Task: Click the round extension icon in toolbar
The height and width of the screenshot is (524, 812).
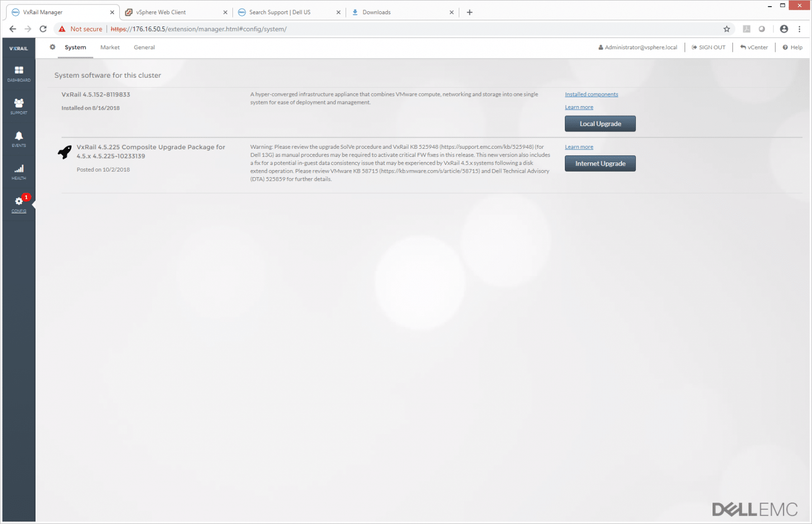Action: point(762,29)
